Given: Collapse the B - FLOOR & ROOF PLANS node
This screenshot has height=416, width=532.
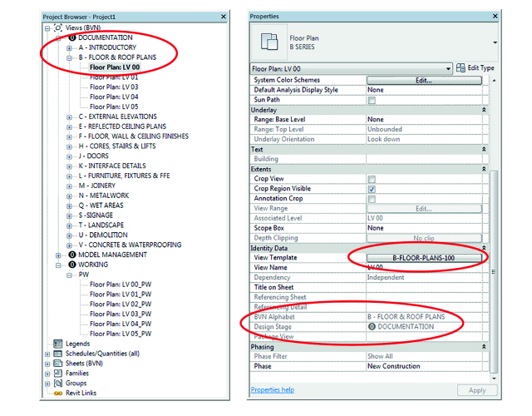Looking at the screenshot, I should pyautogui.click(x=69, y=57).
